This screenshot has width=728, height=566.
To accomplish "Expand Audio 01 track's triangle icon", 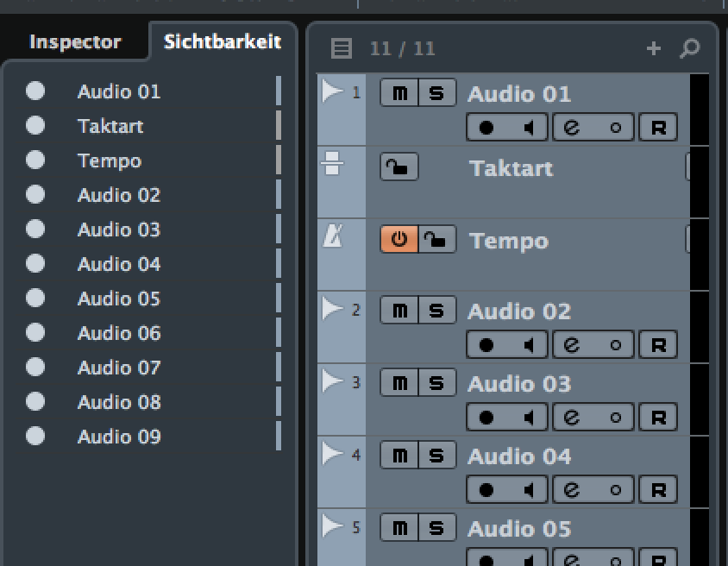I will click(332, 91).
